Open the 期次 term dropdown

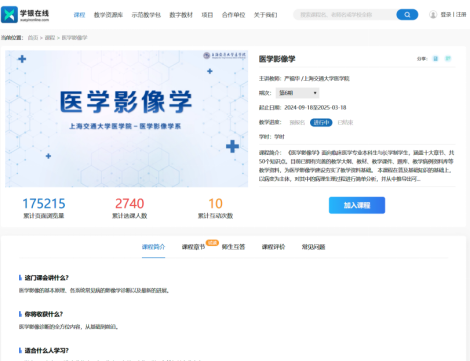[297, 93]
